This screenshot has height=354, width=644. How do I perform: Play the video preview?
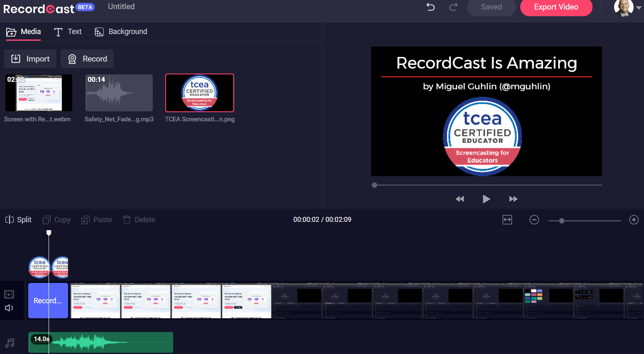point(486,199)
